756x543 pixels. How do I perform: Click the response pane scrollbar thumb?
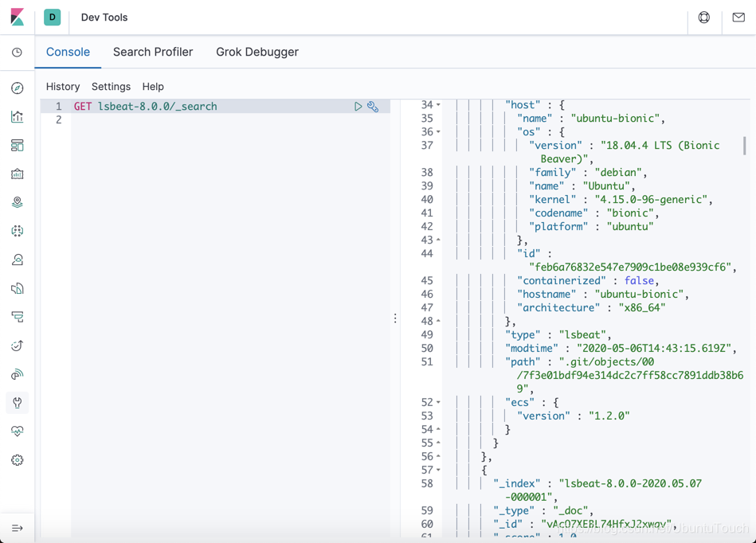click(x=744, y=145)
